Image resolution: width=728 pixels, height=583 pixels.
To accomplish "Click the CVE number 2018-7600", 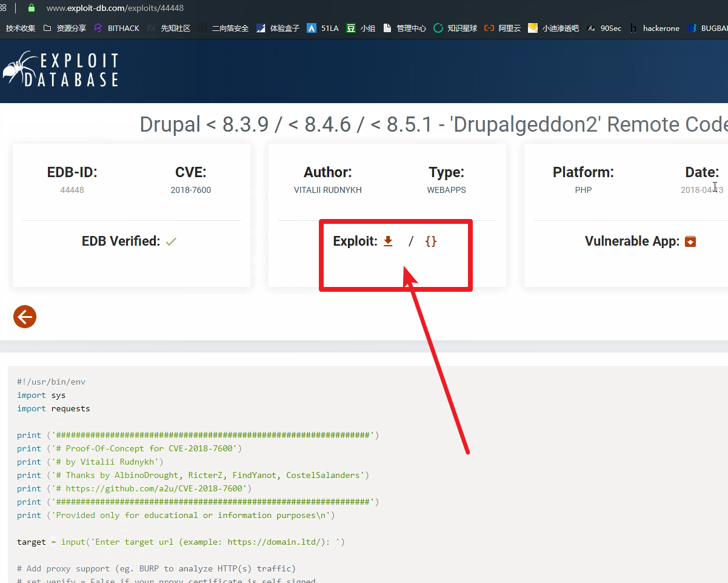I will click(x=191, y=190).
